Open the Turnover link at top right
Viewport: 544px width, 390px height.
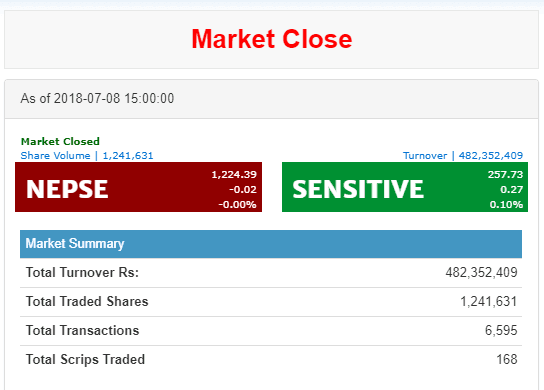click(425, 155)
